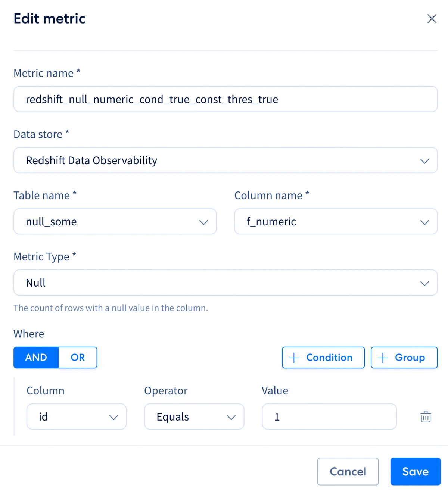Open the null_some table dropdown
Viewport: 448px width, 493px height.
(115, 222)
